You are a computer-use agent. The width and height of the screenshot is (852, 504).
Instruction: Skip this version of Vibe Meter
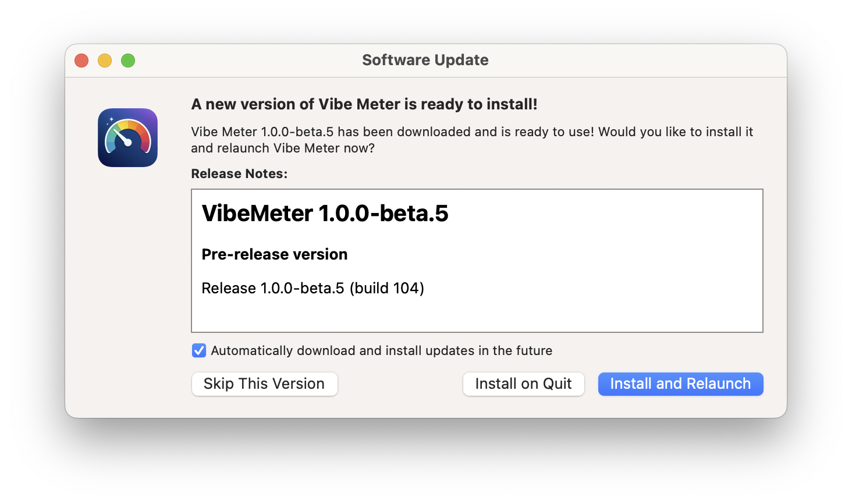(264, 384)
